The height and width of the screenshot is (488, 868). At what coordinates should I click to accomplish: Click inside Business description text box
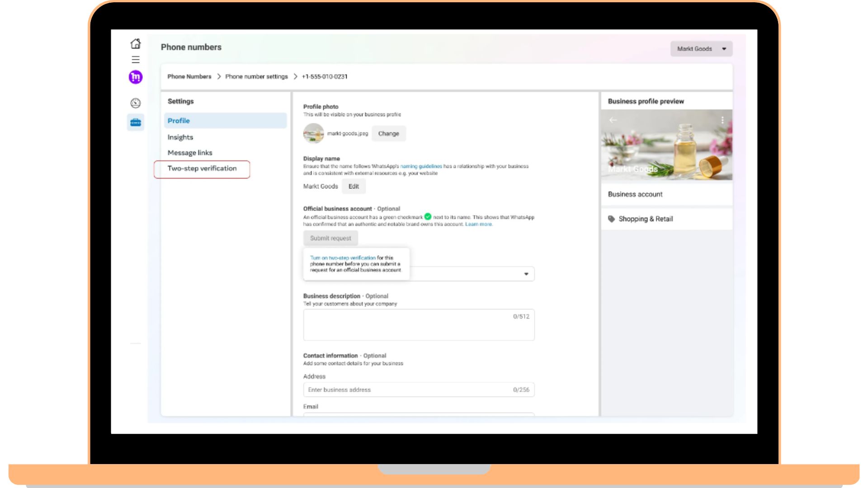[419, 325]
